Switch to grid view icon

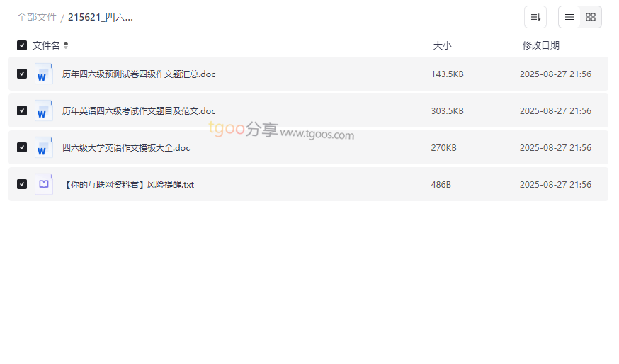point(591,17)
